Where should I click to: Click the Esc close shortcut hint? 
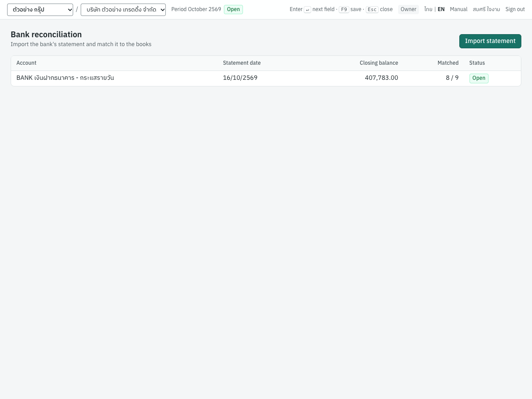pyautogui.click(x=379, y=9)
